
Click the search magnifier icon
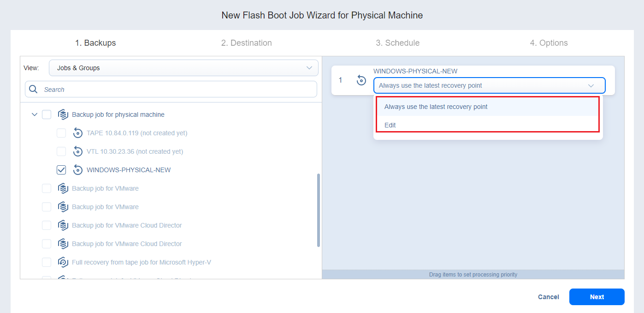[x=33, y=89]
